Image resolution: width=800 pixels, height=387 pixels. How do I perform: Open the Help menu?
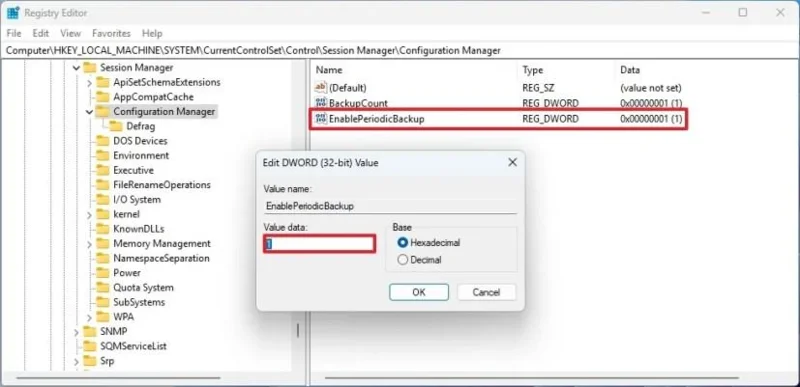(x=152, y=33)
